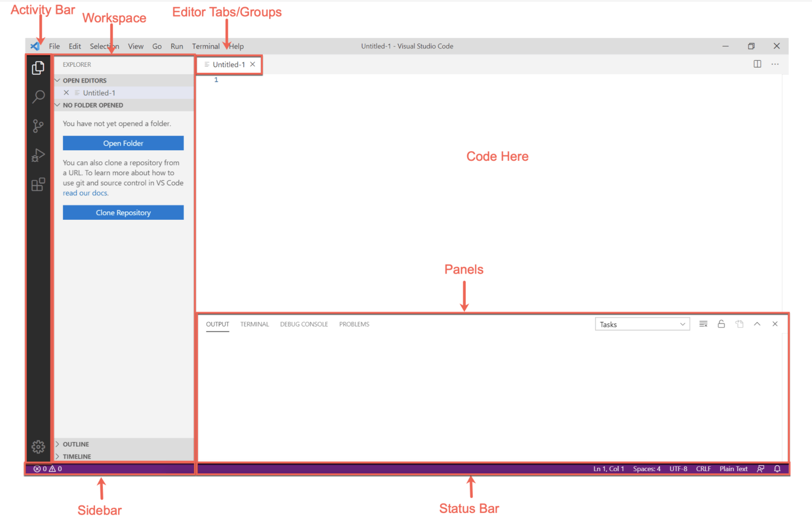The height and width of the screenshot is (523, 812).
Task: Open the Tasks output channel dropdown
Action: (x=642, y=324)
